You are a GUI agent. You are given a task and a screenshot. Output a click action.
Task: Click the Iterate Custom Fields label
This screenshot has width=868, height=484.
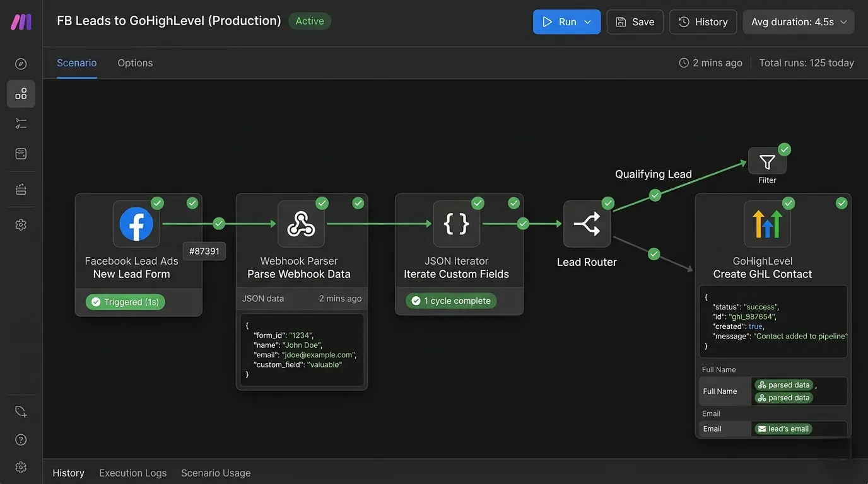(456, 274)
